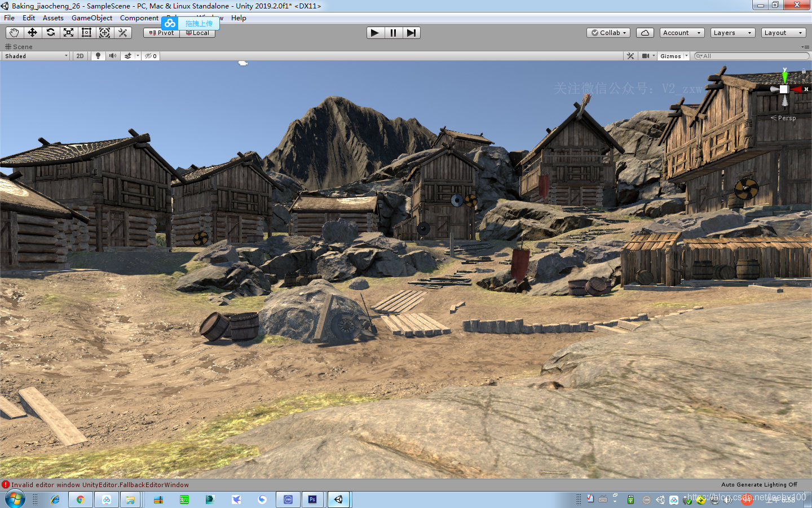Click the red error icon in status bar
The image size is (812, 508).
6,485
